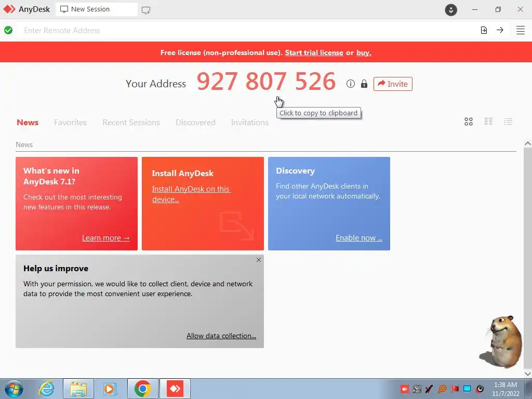Click Enable now on Discovery card

click(x=359, y=238)
